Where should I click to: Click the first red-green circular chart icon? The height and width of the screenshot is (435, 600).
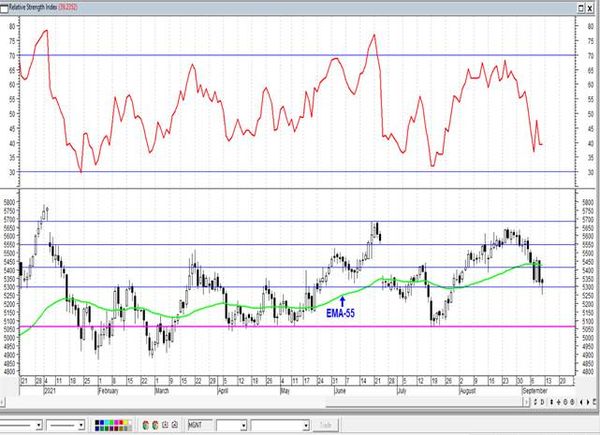145,425
